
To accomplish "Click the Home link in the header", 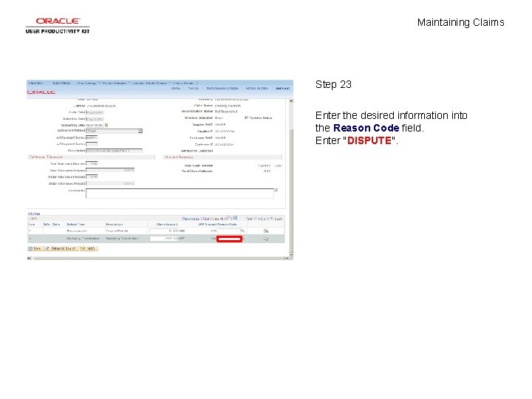I will tap(176, 88).
